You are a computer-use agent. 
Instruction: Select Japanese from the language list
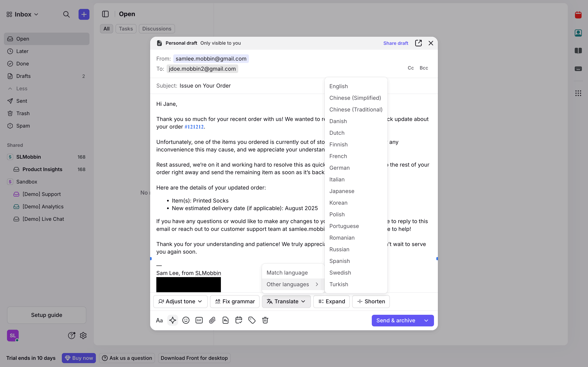click(342, 191)
